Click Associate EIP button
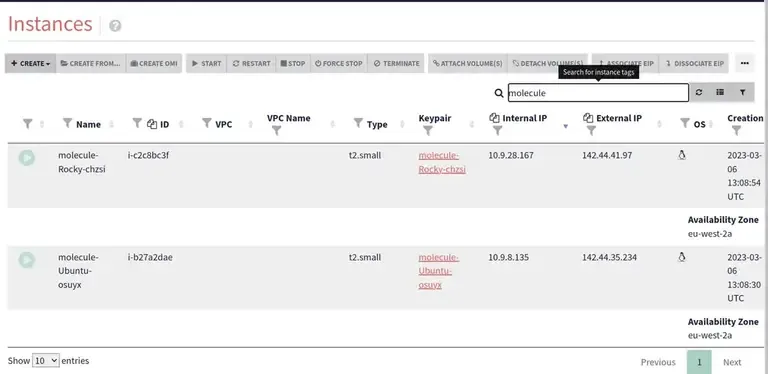768x374 pixels. click(x=625, y=64)
